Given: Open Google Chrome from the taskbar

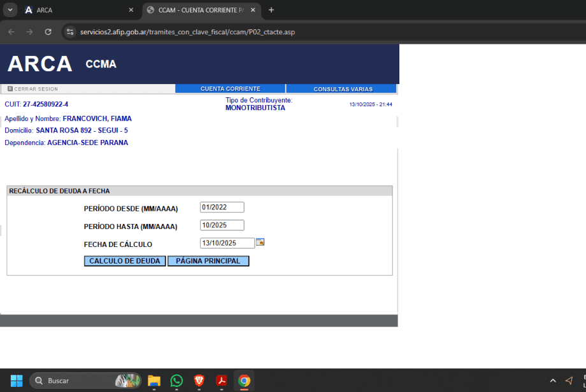Looking at the screenshot, I should click(x=244, y=381).
